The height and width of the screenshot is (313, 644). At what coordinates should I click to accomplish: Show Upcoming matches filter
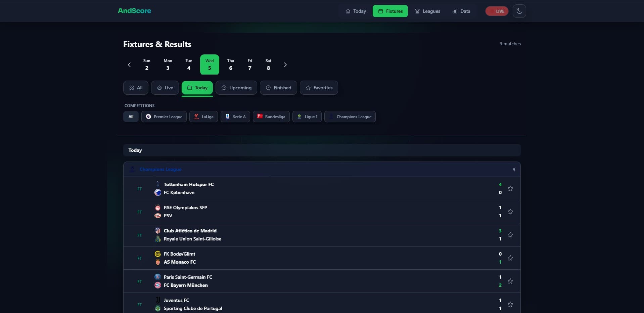click(x=236, y=88)
